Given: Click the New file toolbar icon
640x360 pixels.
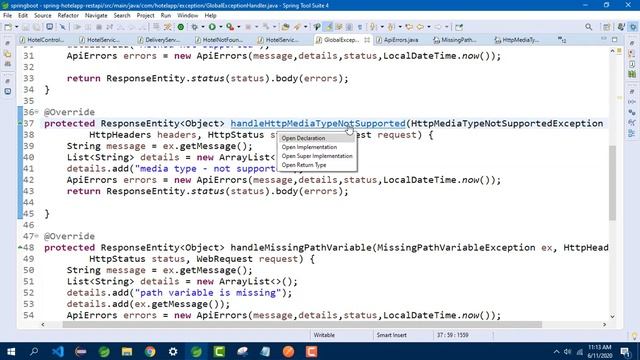Looking at the screenshot, I should coord(8,27).
